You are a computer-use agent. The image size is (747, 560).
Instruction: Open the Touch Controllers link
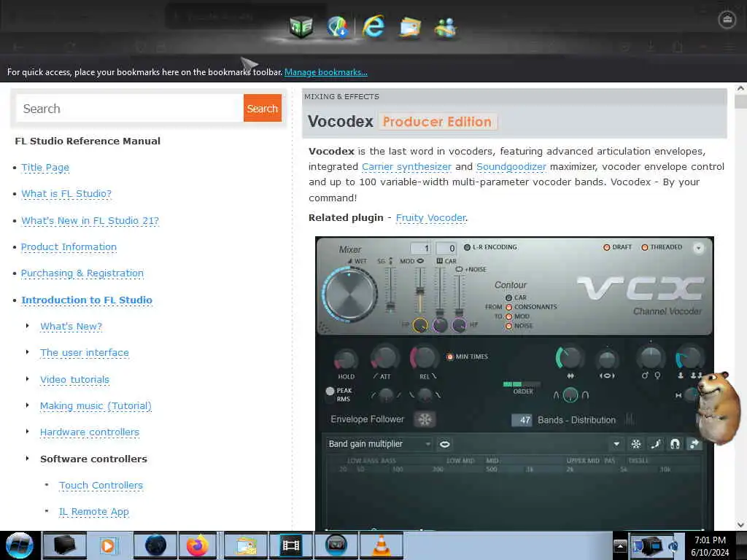(x=101, y=485)
